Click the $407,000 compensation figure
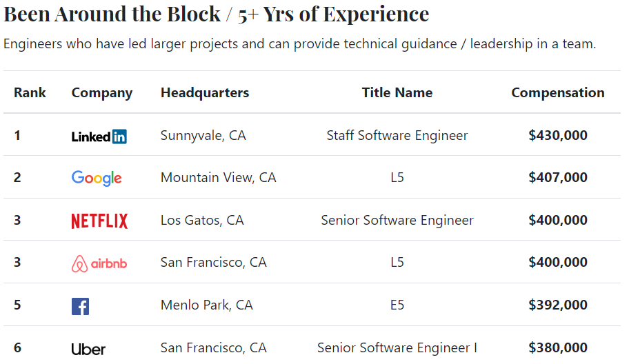629x364 pixels. pyautogui.click(x=557, y=177)
